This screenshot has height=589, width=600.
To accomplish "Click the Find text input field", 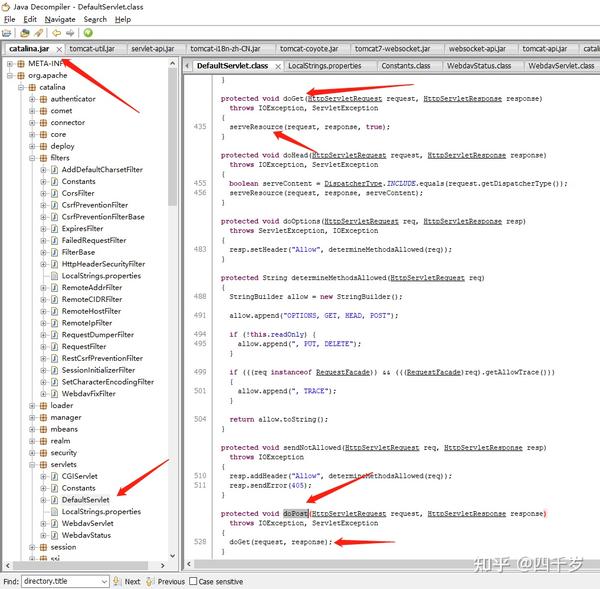I will point(61,581).
